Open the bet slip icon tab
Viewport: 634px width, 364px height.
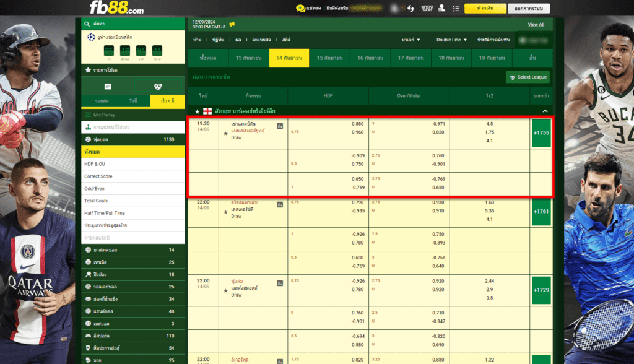tap(108, 87)
